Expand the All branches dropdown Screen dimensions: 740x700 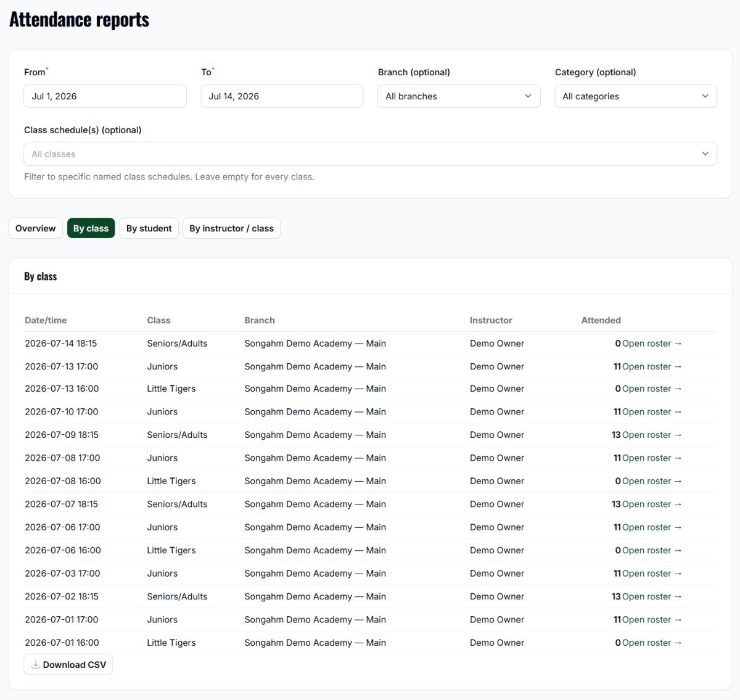pyautogui.click(x=459, y=96)
